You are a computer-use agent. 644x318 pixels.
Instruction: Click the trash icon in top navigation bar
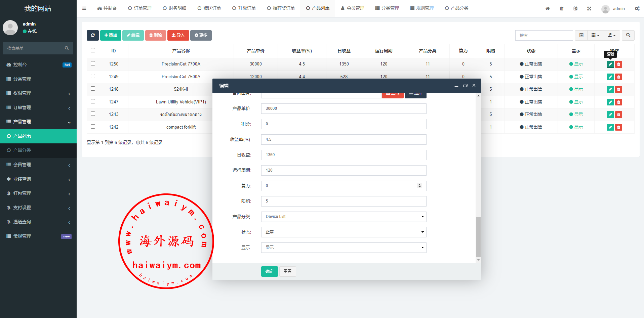[x=562, y=8]
